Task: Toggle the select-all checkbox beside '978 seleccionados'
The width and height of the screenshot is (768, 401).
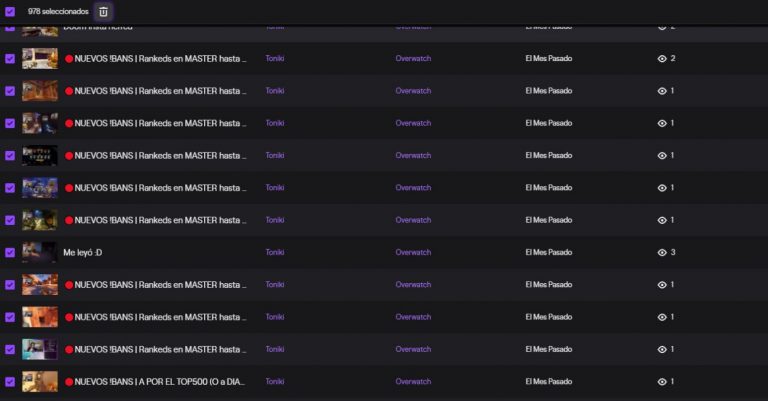Action: (x=10, y=12)
